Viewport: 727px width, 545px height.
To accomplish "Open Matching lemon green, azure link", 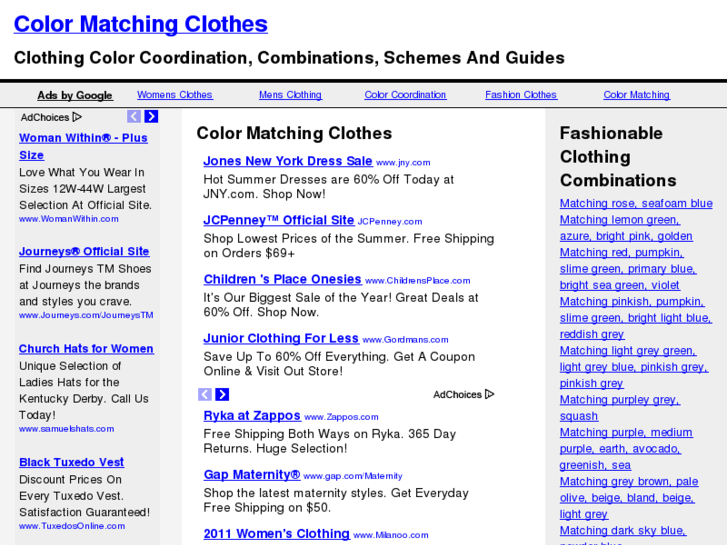I will coord(626,228).
